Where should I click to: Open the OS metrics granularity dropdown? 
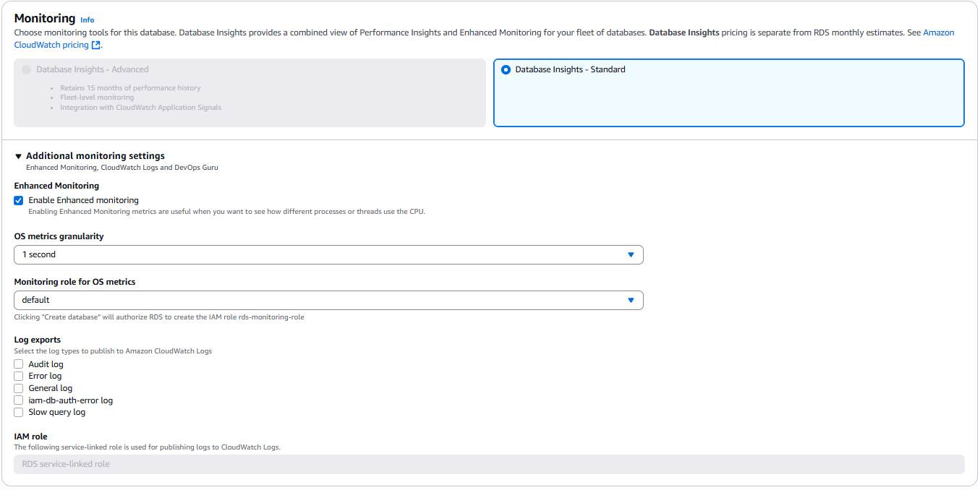328,254
